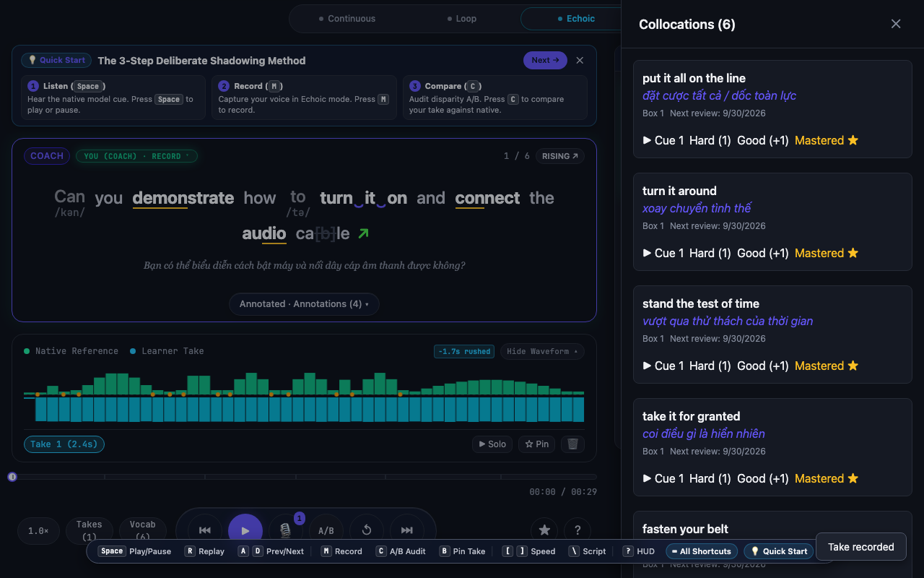Click the COACH speaker badge
Screen dimensions: 924x578
(47, 156)
